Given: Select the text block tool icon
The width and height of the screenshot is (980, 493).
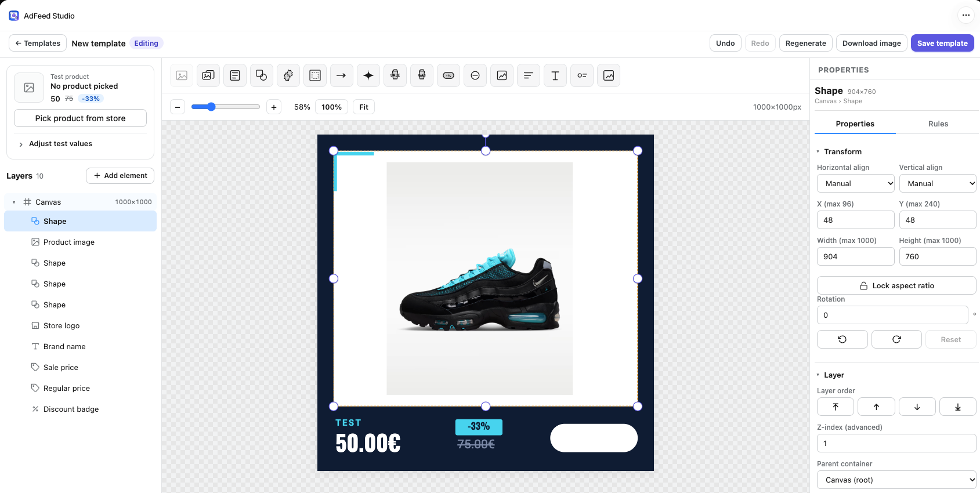Looking at the screenshot, I should [x=235, y=75].
